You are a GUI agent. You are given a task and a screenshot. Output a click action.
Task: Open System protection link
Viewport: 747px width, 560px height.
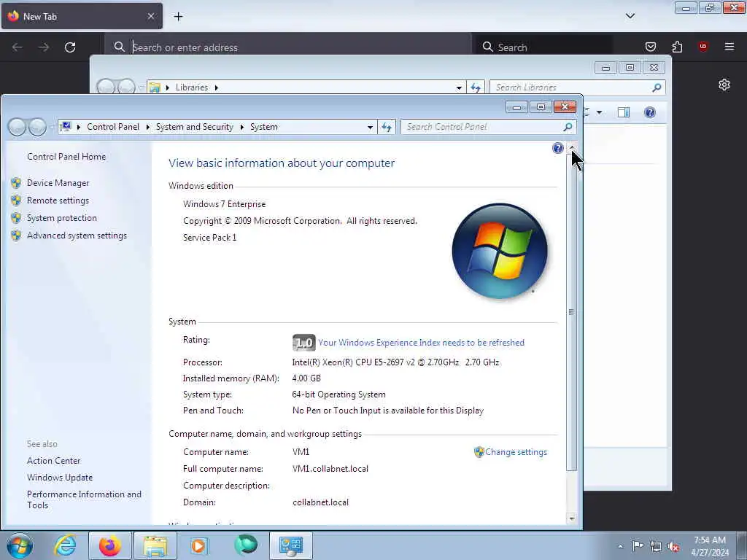point(62,218)
